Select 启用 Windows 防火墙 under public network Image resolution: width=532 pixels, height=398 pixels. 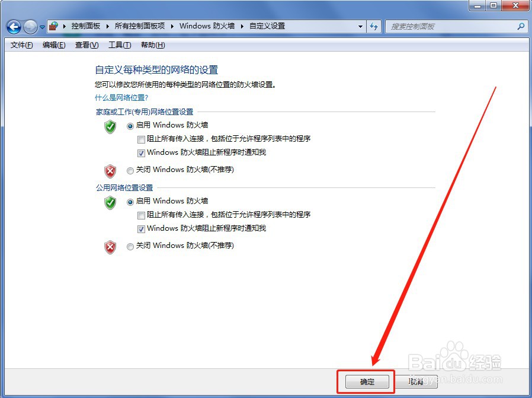click(x=130, y=202)
